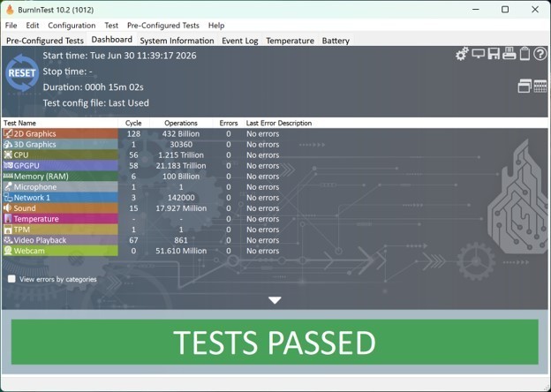Select the Dashboard tab
The width and height of the screenshot is (551, 392).
click(x=112, y=40)
